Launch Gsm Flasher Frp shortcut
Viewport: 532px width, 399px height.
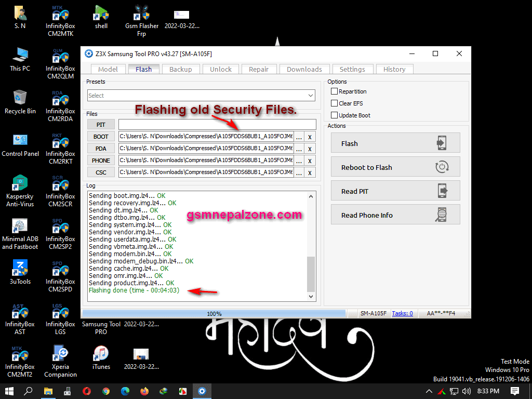pyautogui.click(x=141, y=21)
